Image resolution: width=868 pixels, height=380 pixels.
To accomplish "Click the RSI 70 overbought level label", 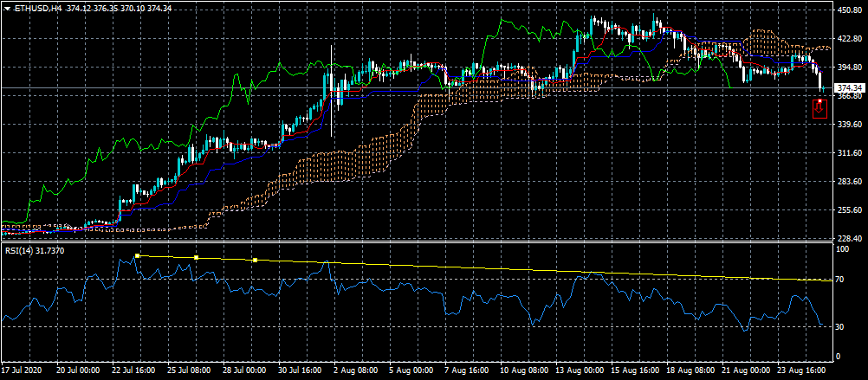I will (x=841, y=280).
